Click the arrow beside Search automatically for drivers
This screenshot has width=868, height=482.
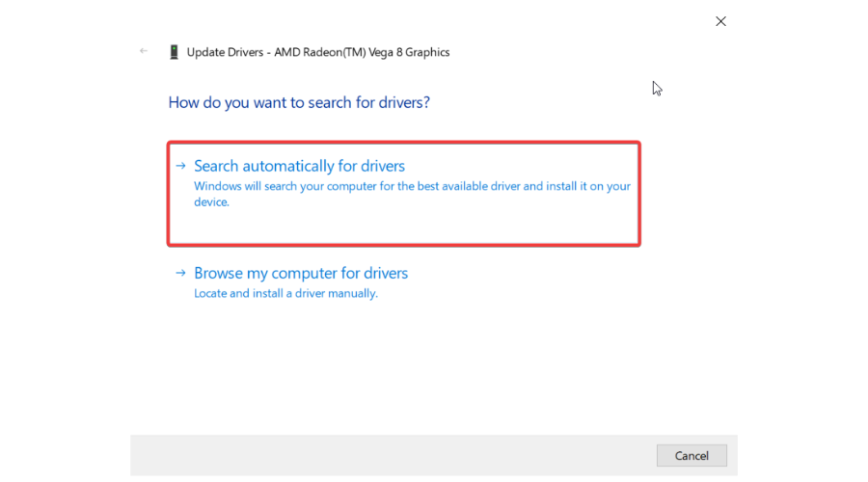coord(180,166)
